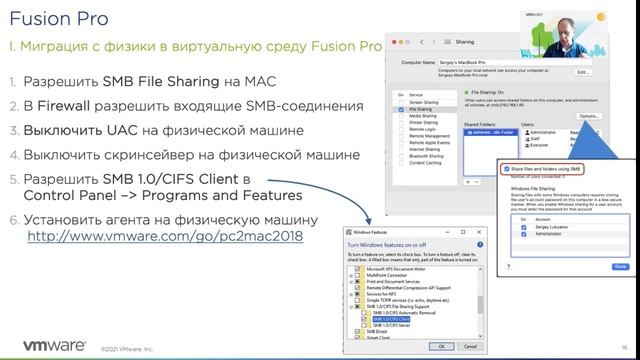Expand MultiPoint Connector node
Screen dimensions: 640x360
pos(351,276)
